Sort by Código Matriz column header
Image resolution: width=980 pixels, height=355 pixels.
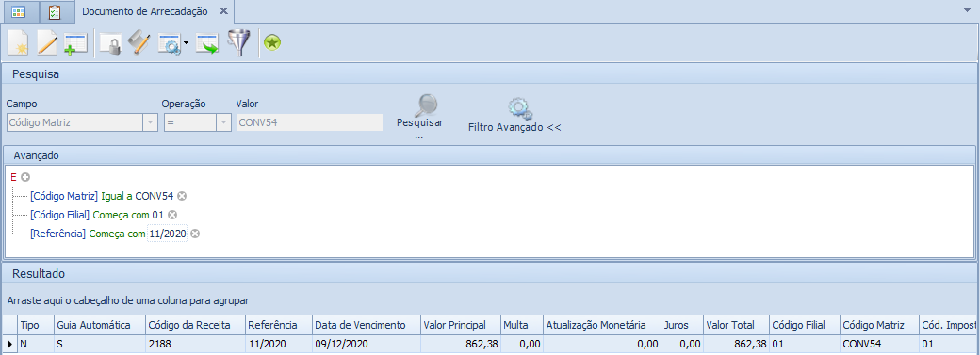(879, 325)
